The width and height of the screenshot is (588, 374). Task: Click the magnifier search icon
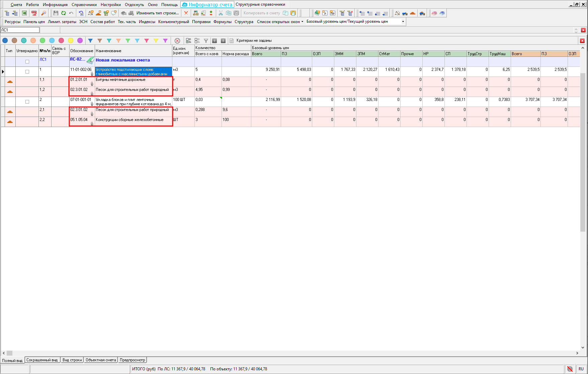(x=44, y=13)
